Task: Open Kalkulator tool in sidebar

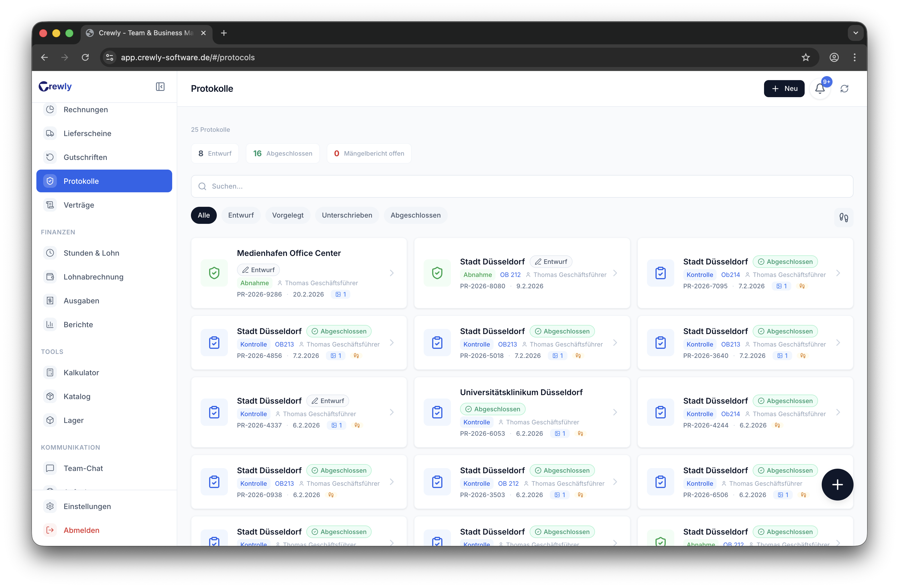Action: [81, 372]
